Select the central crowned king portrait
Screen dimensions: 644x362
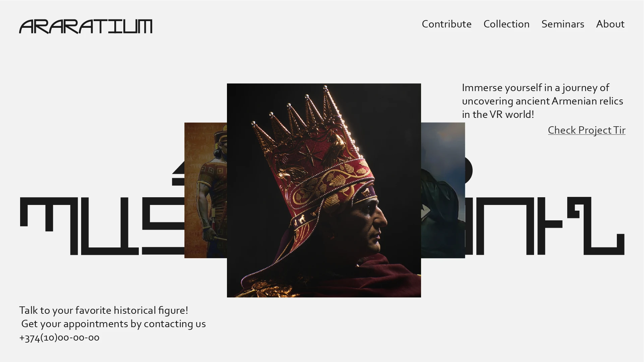324,190
